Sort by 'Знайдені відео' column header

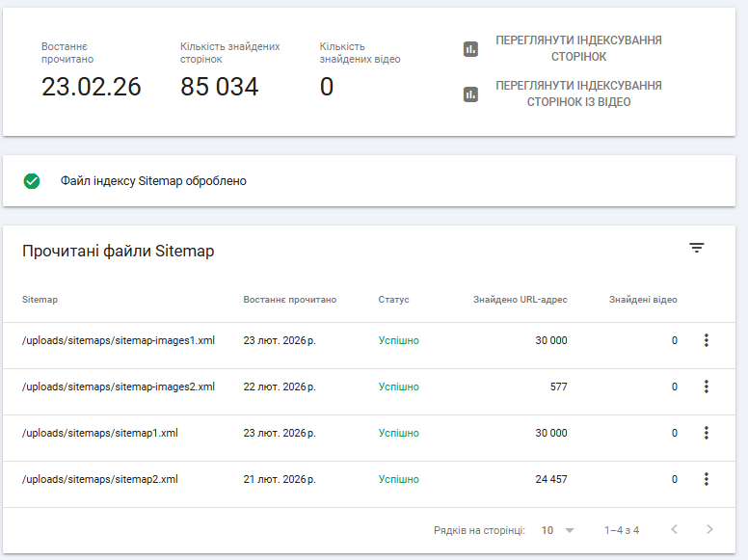[x=642, y=300]
